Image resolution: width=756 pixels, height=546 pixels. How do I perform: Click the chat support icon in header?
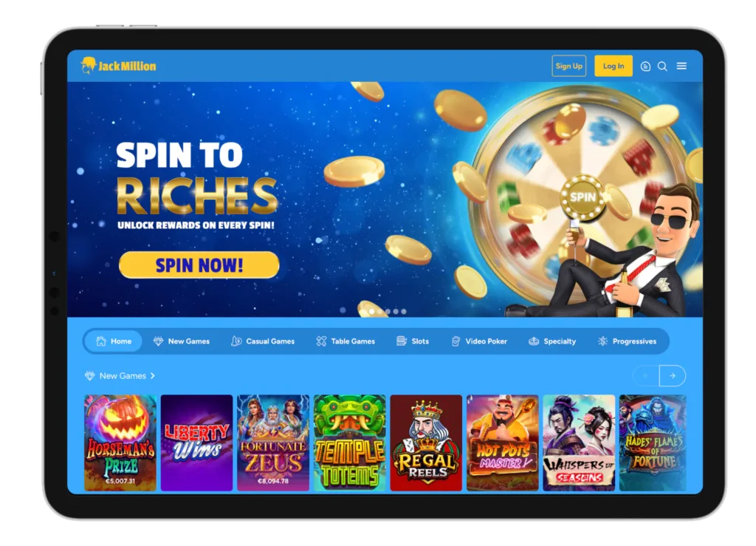pos(645,66)
